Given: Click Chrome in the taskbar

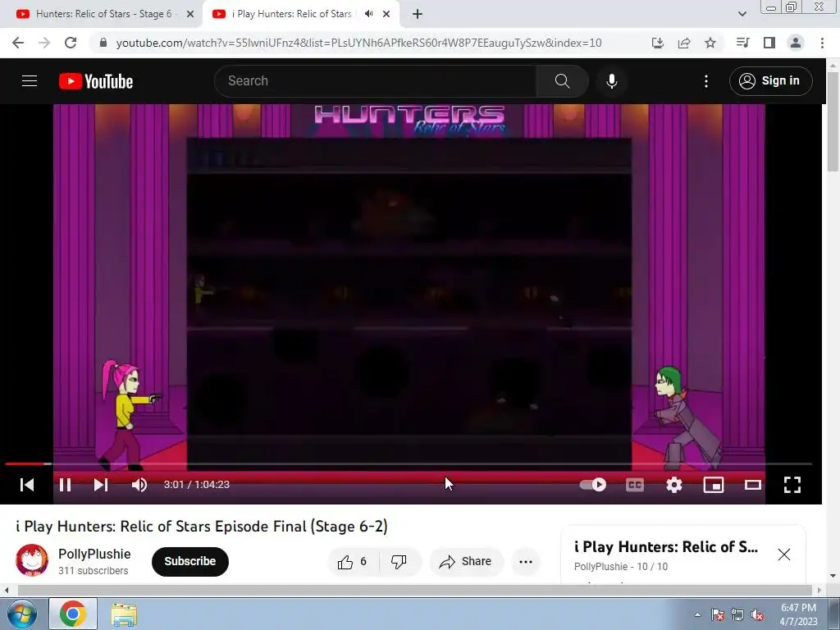Looking at the screenshot, I should pyautogui.click(x=73, y=614).
